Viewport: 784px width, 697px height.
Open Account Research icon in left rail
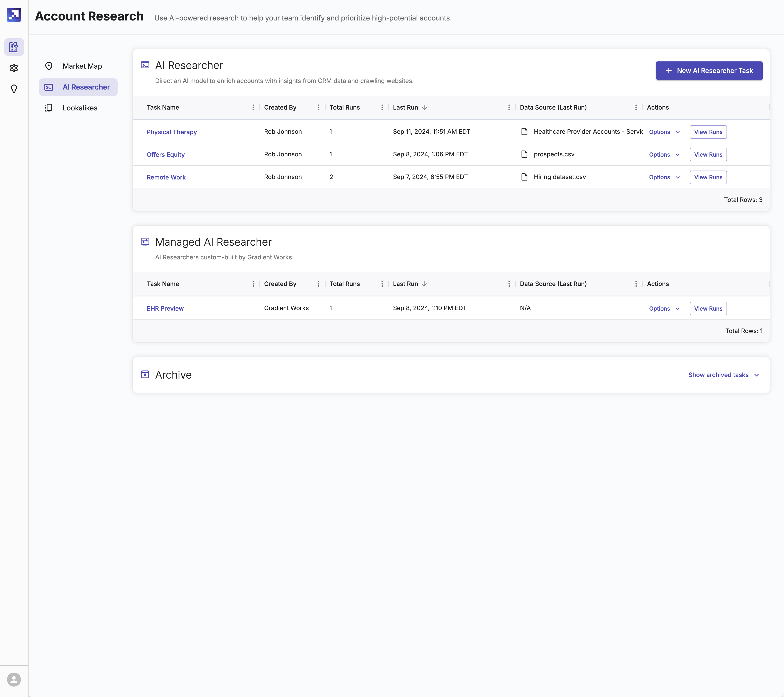(14, 47)
